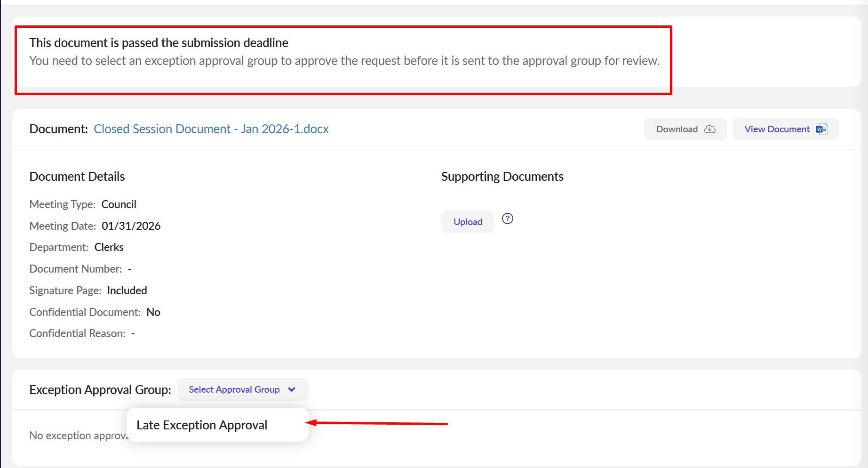The height and width of the screenshot is (468, 868).
Task: Click the Signature Page Included value
Action: 127,290
